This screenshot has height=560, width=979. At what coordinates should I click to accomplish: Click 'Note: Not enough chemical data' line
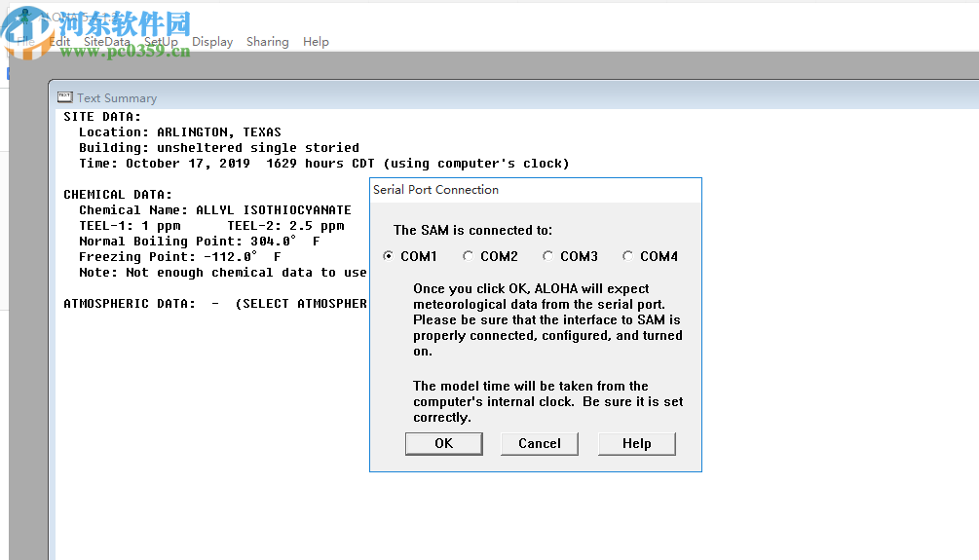[223, 273]
